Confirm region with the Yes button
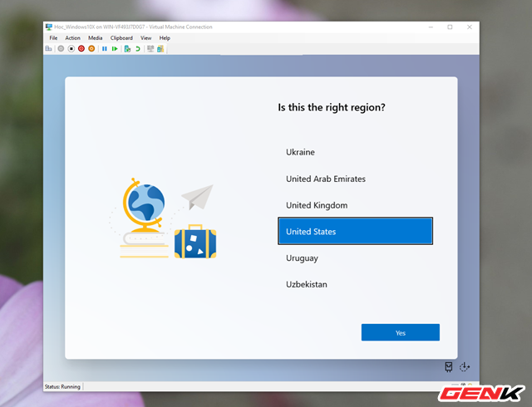532x407 pixels. coord(401,332)
